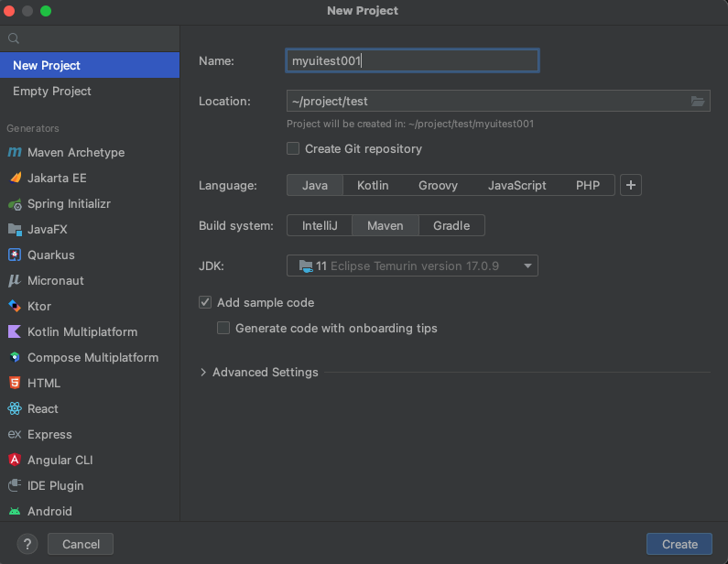Click the Compose Multiplatform icon
728x564 pixels.
coord(15,357)
